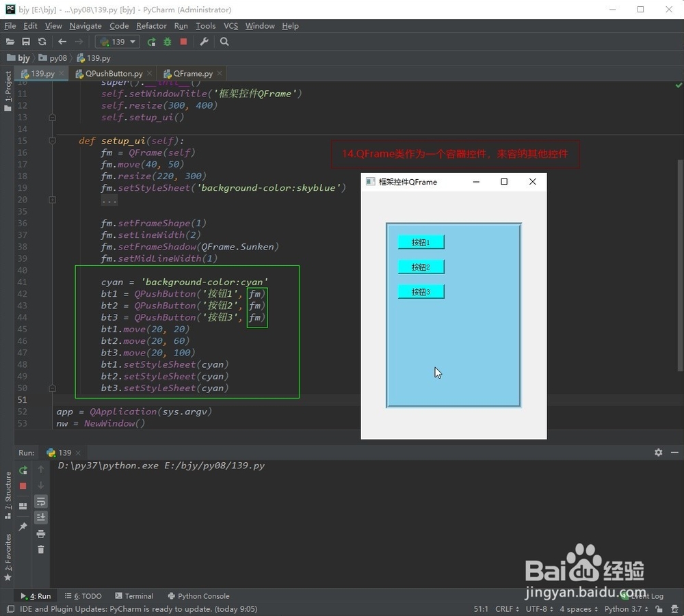Click the up-the-stack-trace arrow in Run panel

(x=40, y=469)
